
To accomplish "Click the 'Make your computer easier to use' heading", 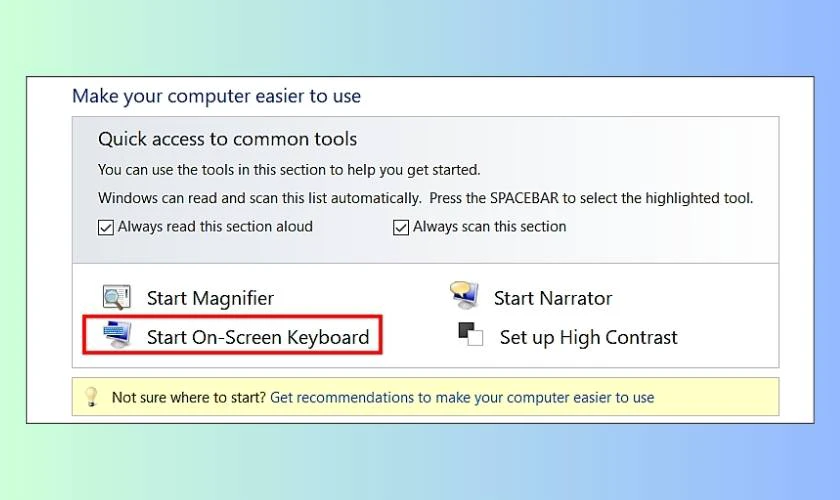I will 216,96.
